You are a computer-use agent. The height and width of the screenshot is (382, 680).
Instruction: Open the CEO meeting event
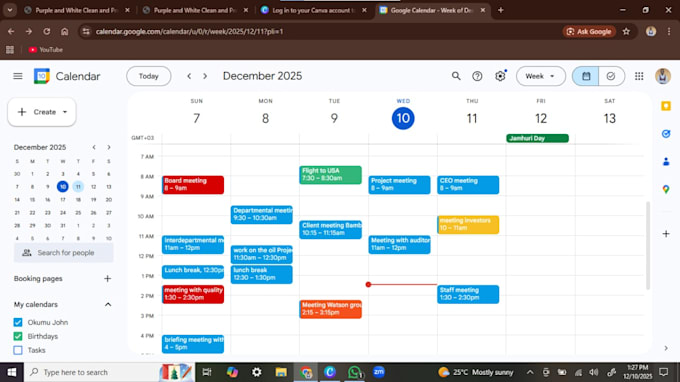pos(468,185)
